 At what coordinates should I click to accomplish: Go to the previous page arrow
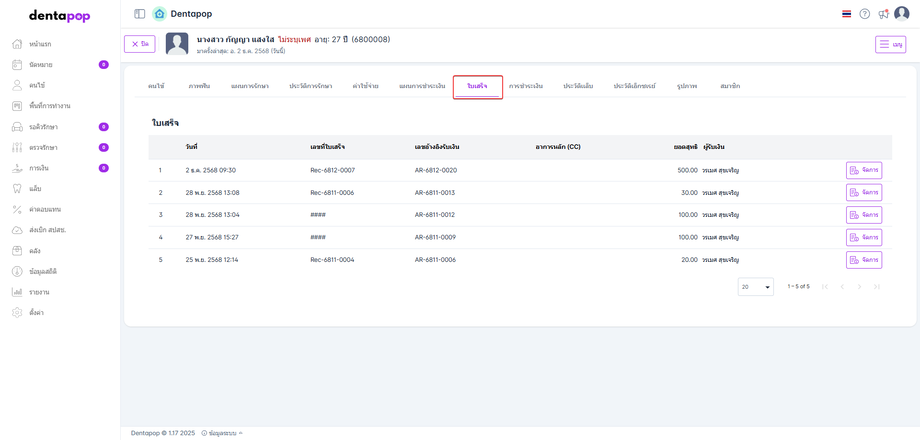(x=842, y=287)
